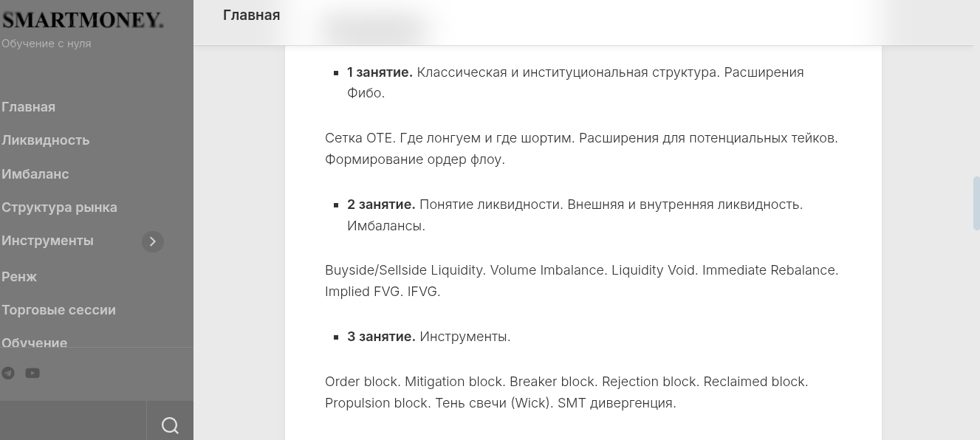
Task: Go to Главная in the sidebar
Action: (x=29, y=107)
